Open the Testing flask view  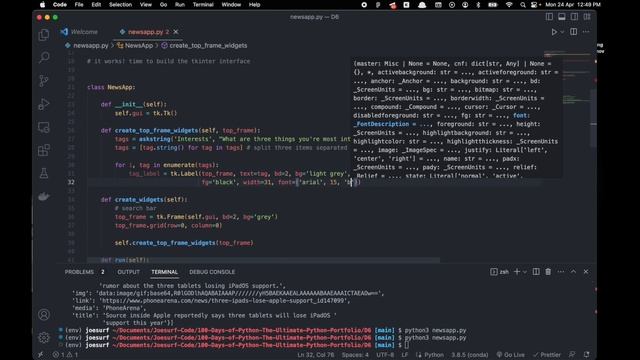44,173
